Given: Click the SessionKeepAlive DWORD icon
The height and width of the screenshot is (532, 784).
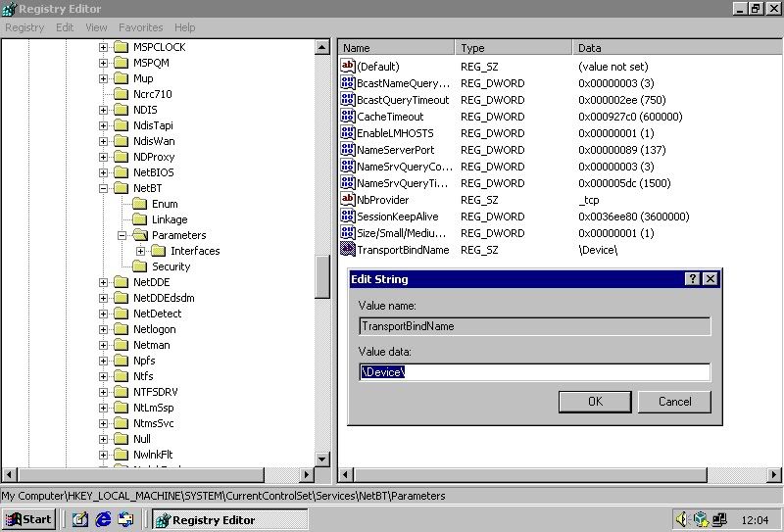Looking at the screenshot, I should [x=348, y=216].
